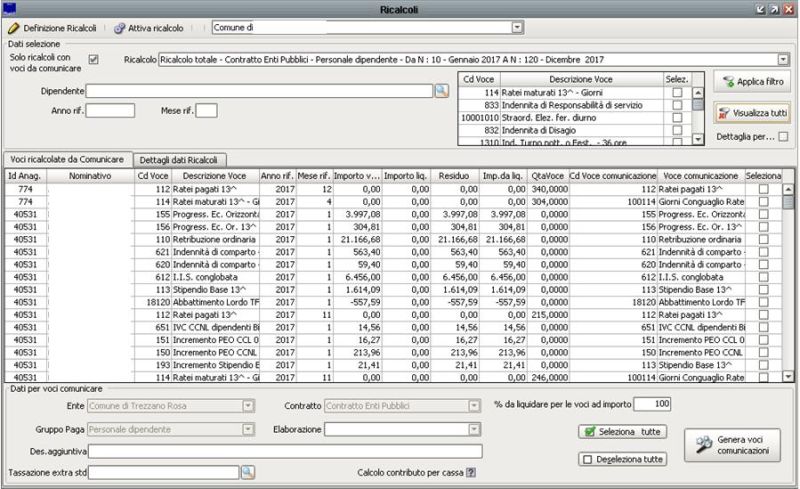Open the Elaborazione dropdown
This screenshot has width=800, height=489.
point(474,430)
